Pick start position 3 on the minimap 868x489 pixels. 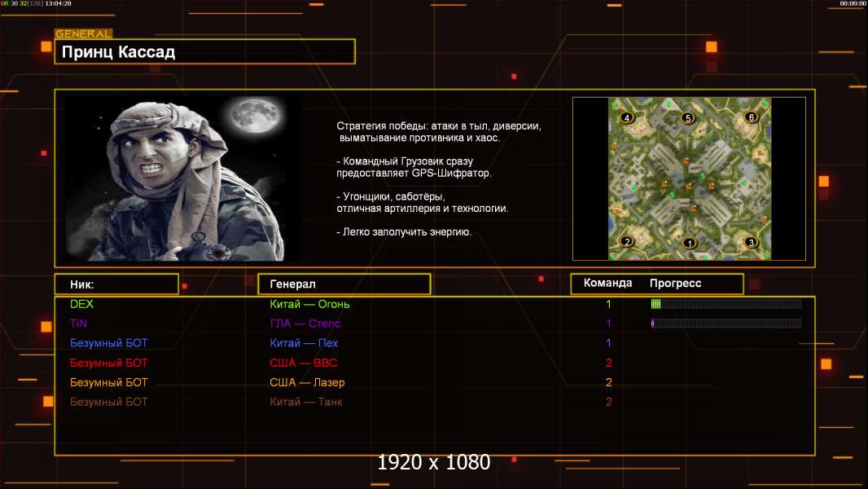[751, 242]
